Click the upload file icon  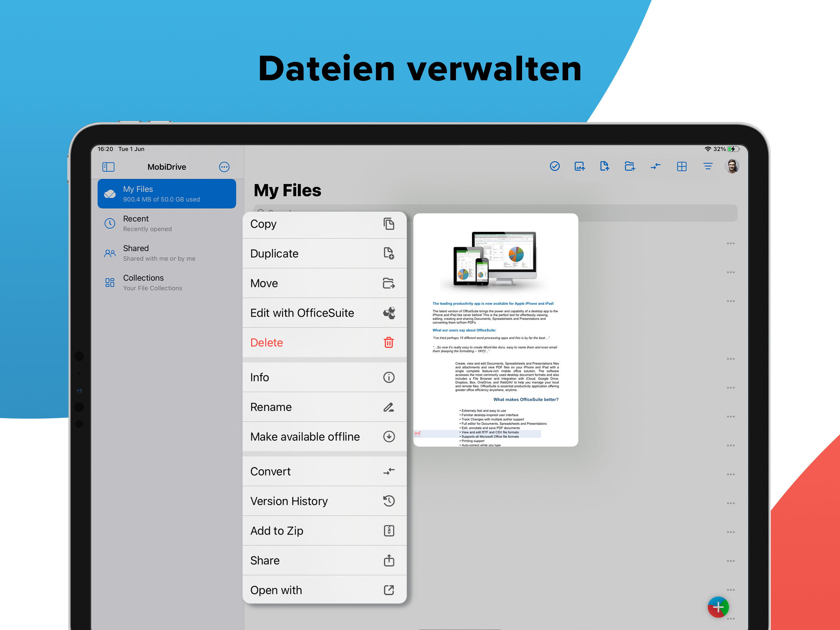(x=604, y=166)
